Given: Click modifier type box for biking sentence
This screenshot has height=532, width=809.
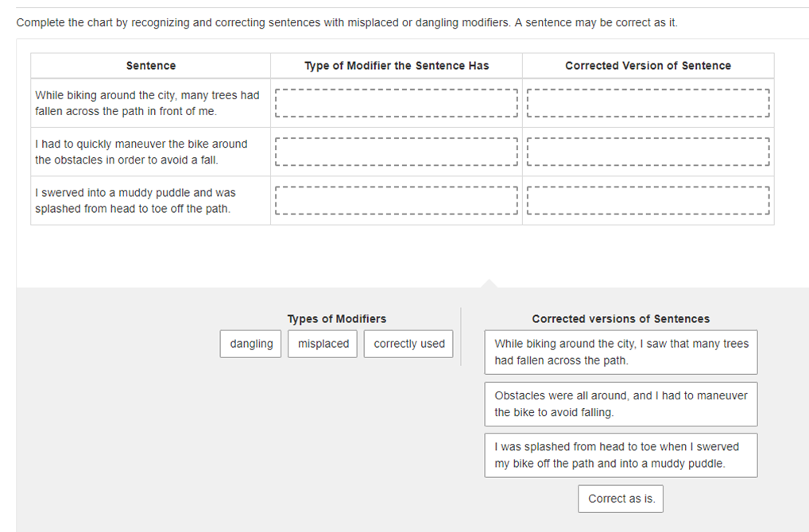Looking at the screenshot, I should (397, 103).
